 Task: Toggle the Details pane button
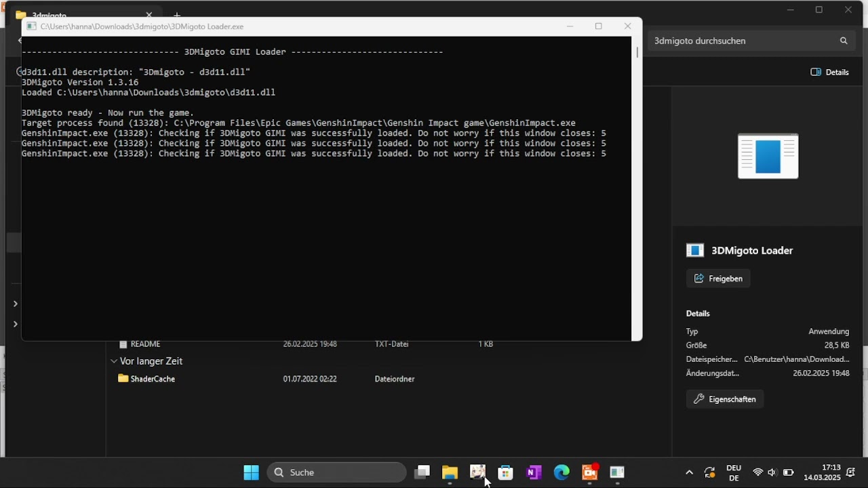tap(830, 72)
